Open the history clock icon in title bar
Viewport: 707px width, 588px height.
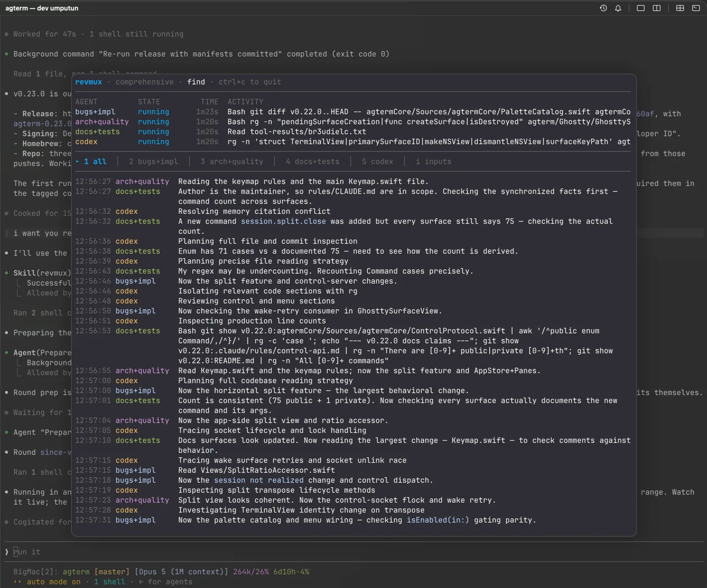click(603, 8)
